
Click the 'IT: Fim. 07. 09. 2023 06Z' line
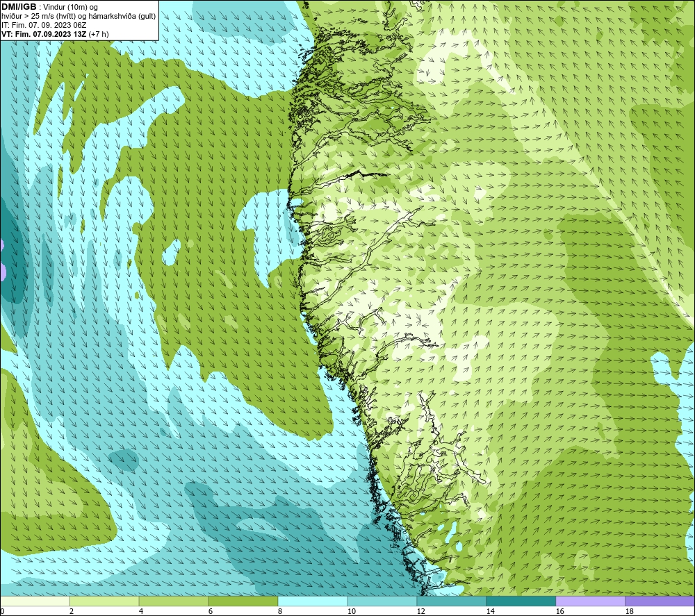pos(44,25)
